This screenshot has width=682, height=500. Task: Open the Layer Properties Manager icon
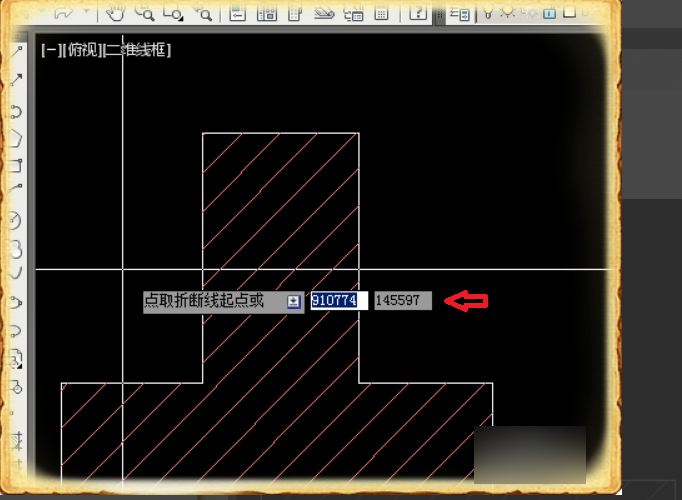pos(460,14)
